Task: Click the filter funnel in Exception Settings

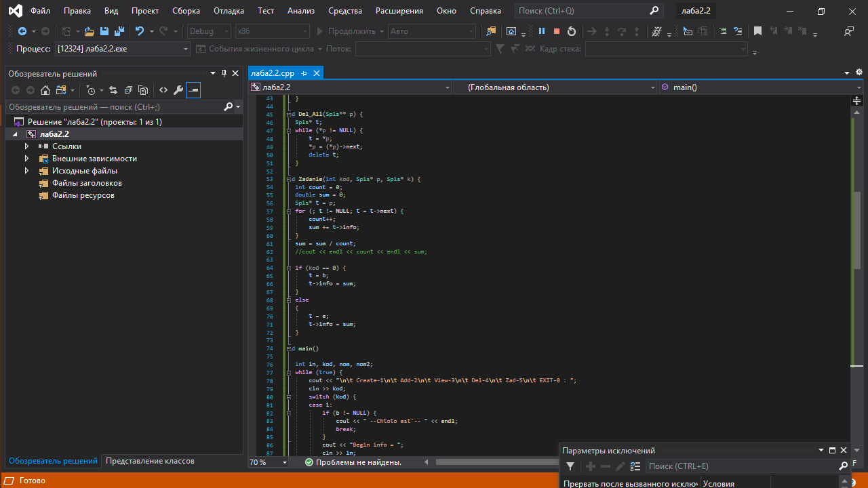Action: pos(570,466)
